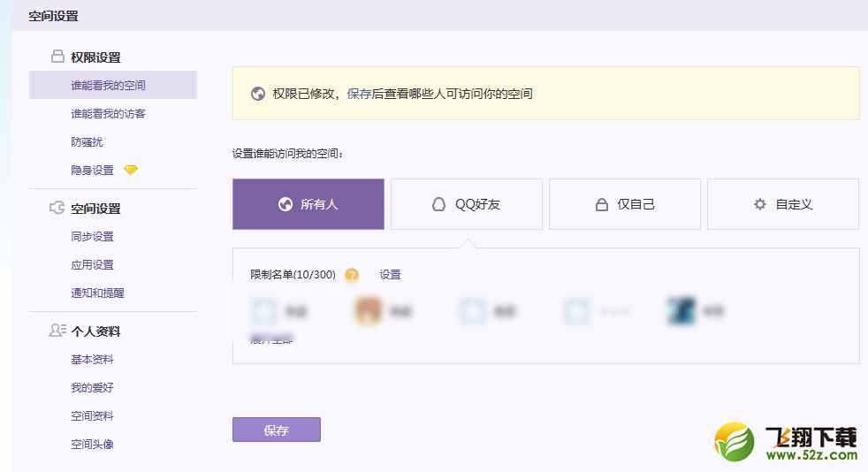
Task: Click the 权限设置 lock icon in sidebar
Action: pyautogui.click(x=57, y=57)
